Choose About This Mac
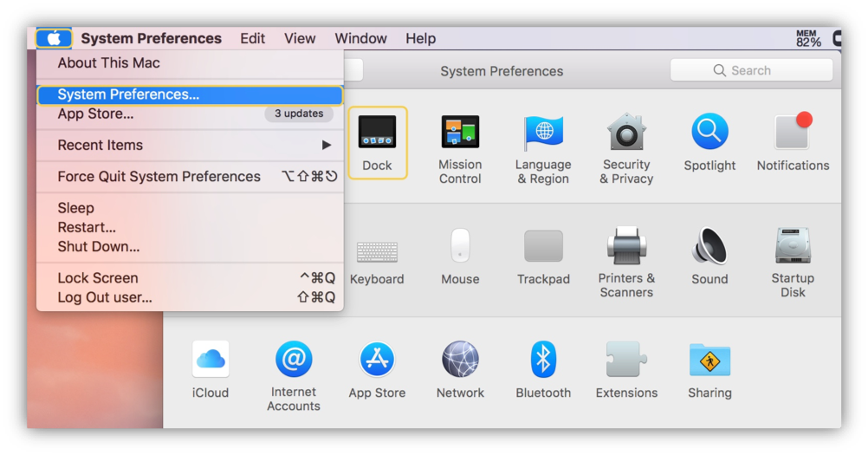868x455 pixels. click(108, 62)
